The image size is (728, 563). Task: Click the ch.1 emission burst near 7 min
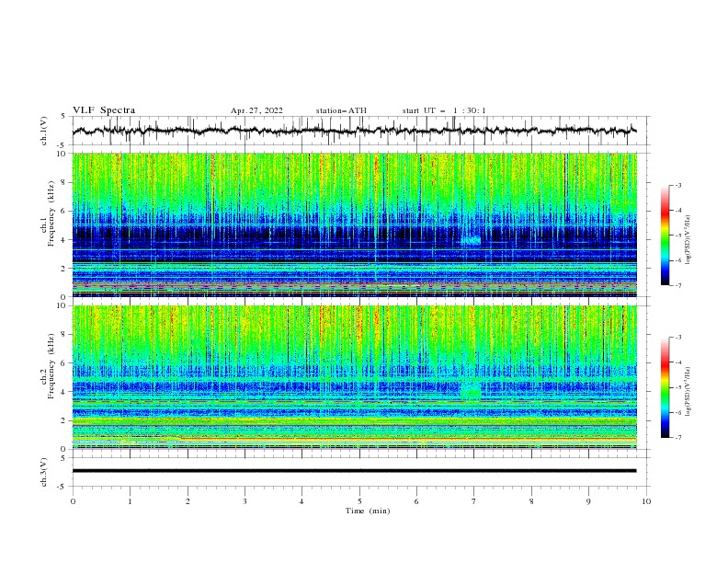pyautogui.click(x=472, y=241)
